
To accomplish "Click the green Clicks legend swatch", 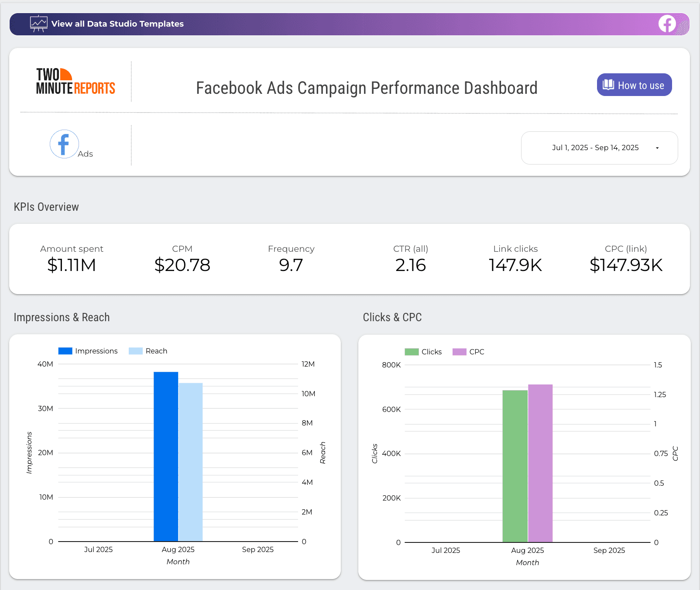I will (411, 351).
